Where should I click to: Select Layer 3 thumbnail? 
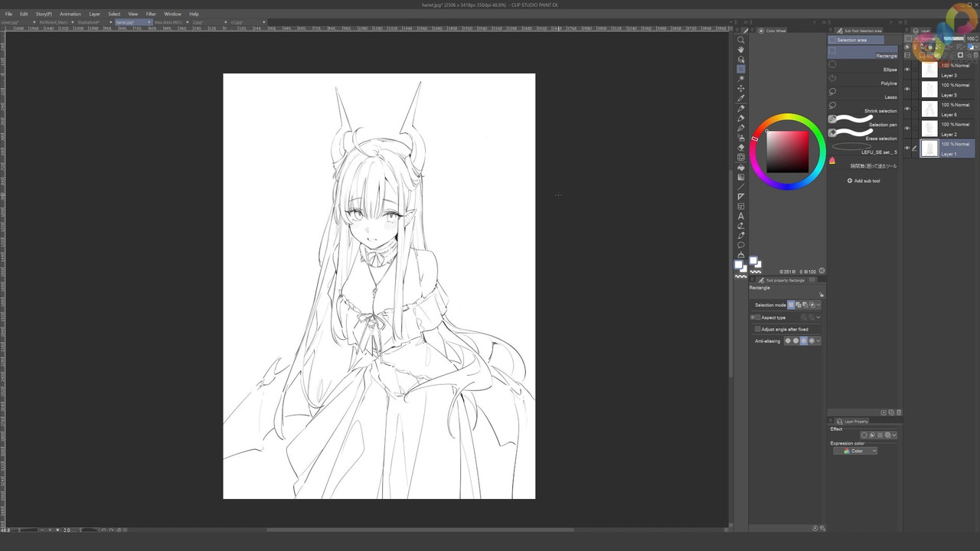(x=929, y=70)
